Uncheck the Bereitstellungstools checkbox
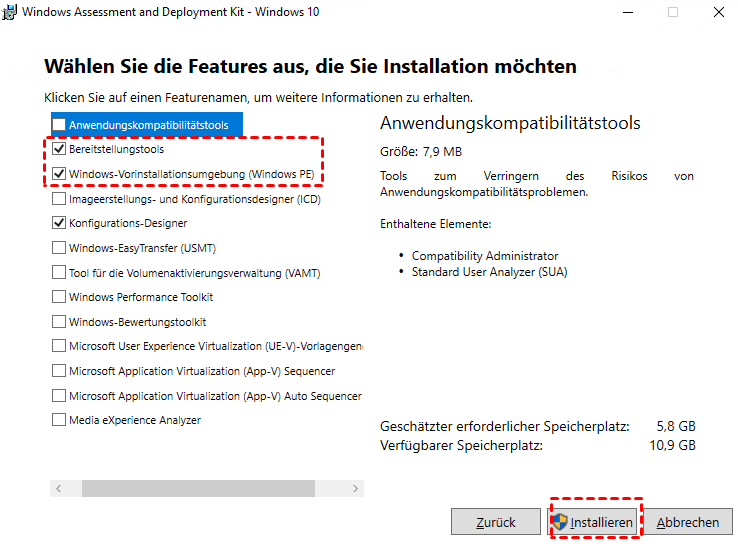 pyautogui.click(x=59, y=149)
